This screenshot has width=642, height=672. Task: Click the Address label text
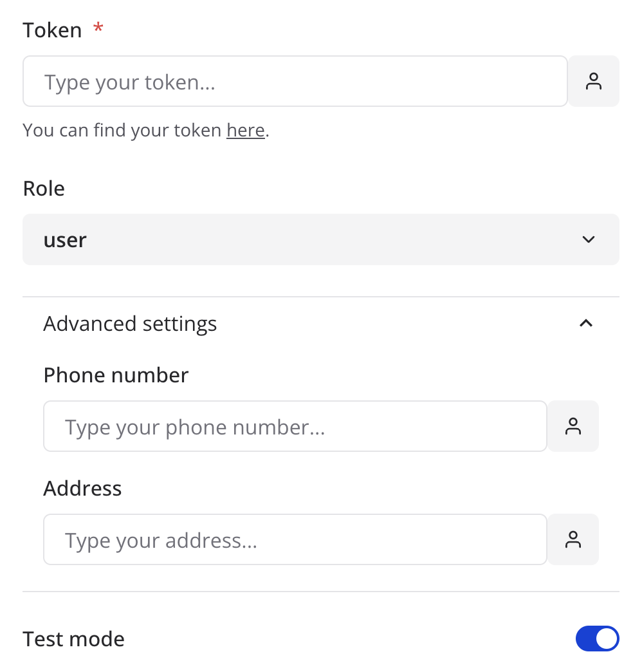click(x=82, y=488)
